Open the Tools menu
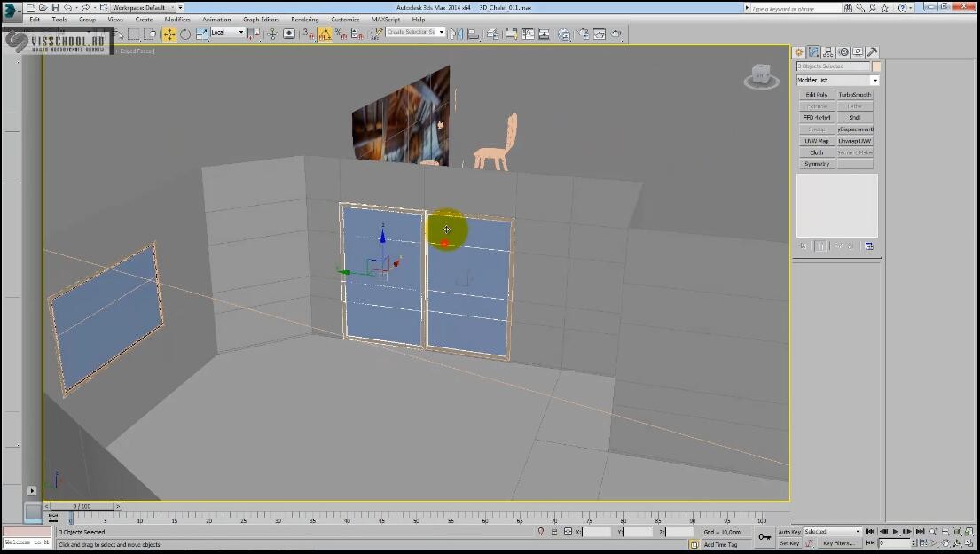 pos(59,20)
